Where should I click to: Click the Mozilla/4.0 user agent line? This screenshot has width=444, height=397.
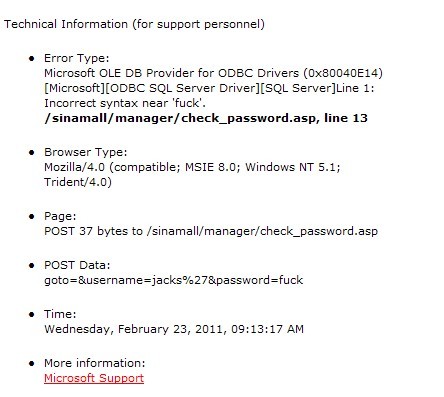click(x=192, y=167)
